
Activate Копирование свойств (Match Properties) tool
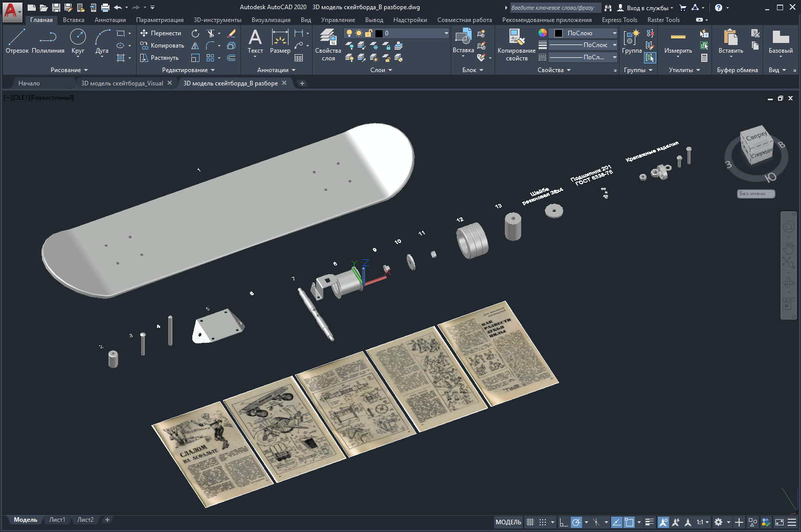pos(516,45)
